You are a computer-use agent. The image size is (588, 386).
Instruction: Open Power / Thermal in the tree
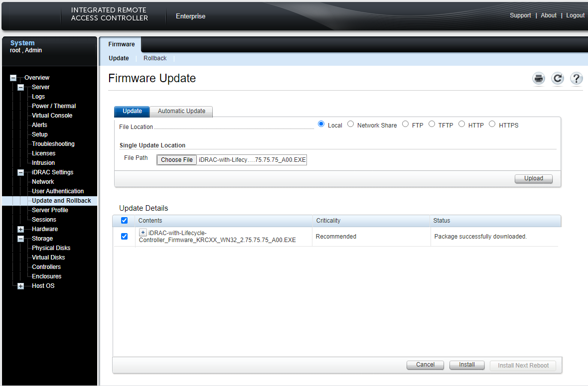click(54, 106)
